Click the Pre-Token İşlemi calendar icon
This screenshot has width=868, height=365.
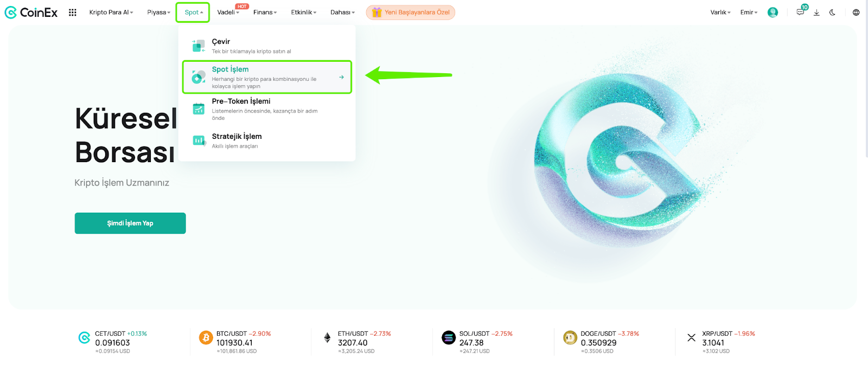[x=199, y=108]
